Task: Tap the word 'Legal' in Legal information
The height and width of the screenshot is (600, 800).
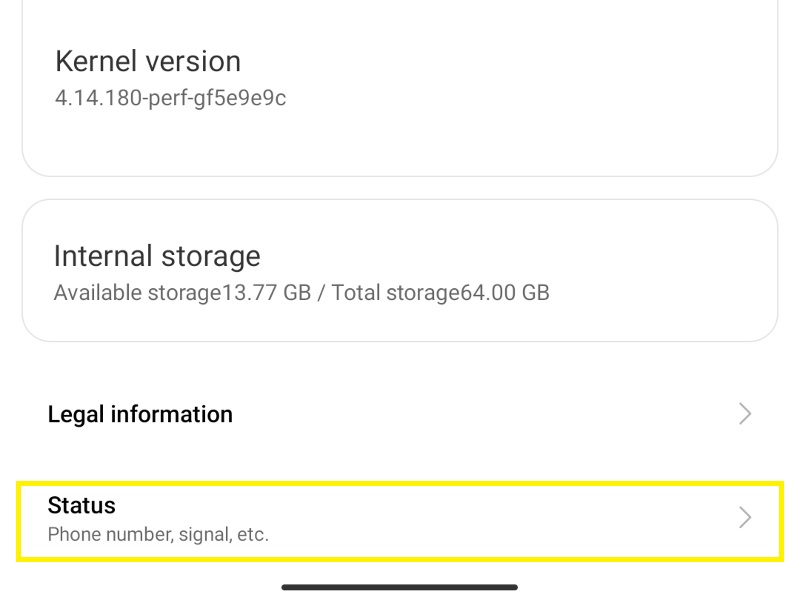Action: click(x=76, y=414)
